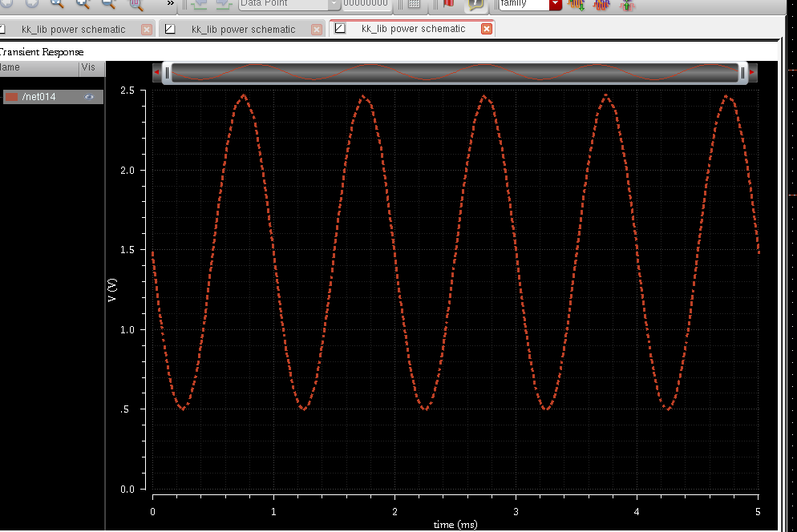Switch to second kk_lib power schematic tab
Viewport: 797px width, 532px height.
243,30
